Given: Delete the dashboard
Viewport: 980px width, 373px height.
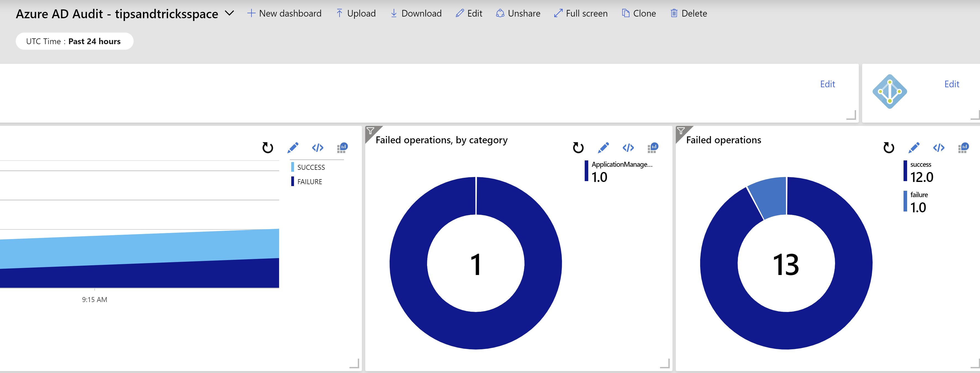Looking at the screenshot, I should pos(688,13).
